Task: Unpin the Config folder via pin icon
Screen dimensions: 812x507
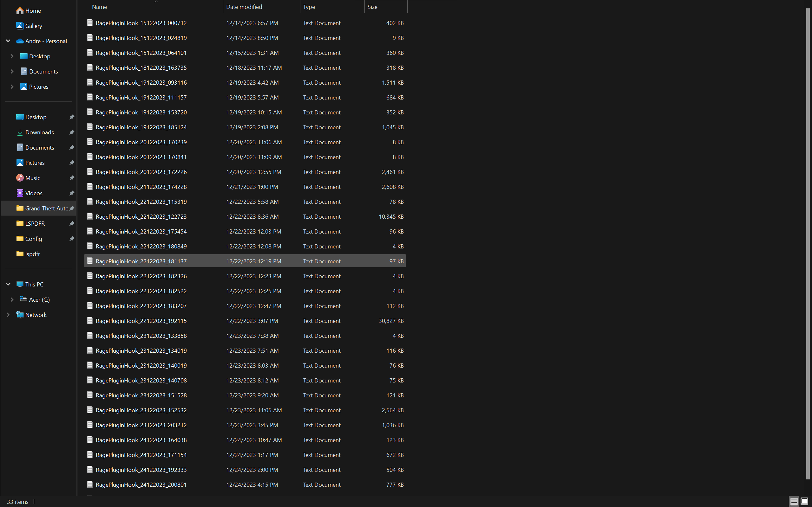Action: pos(71,239)
